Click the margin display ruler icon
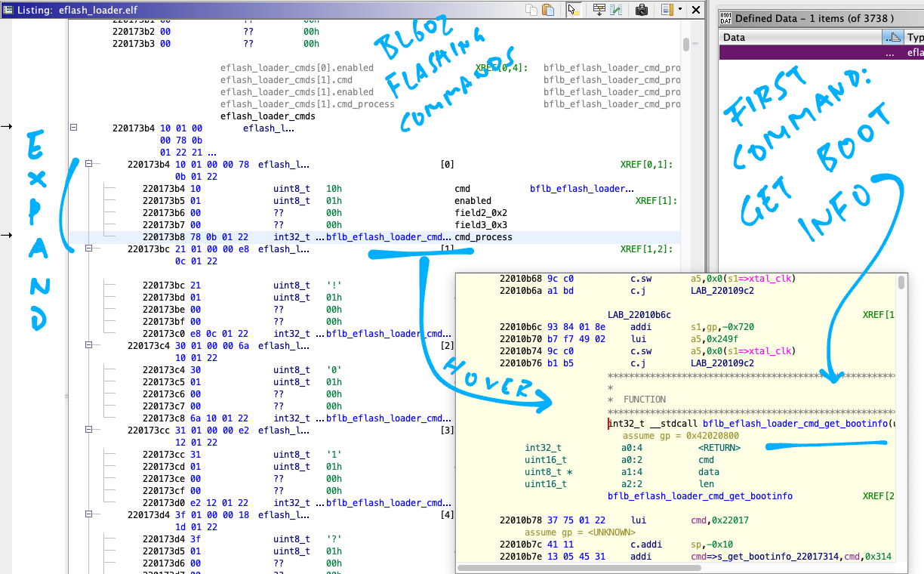This screenshot has height=574, width=924. (x=667, y=10)
